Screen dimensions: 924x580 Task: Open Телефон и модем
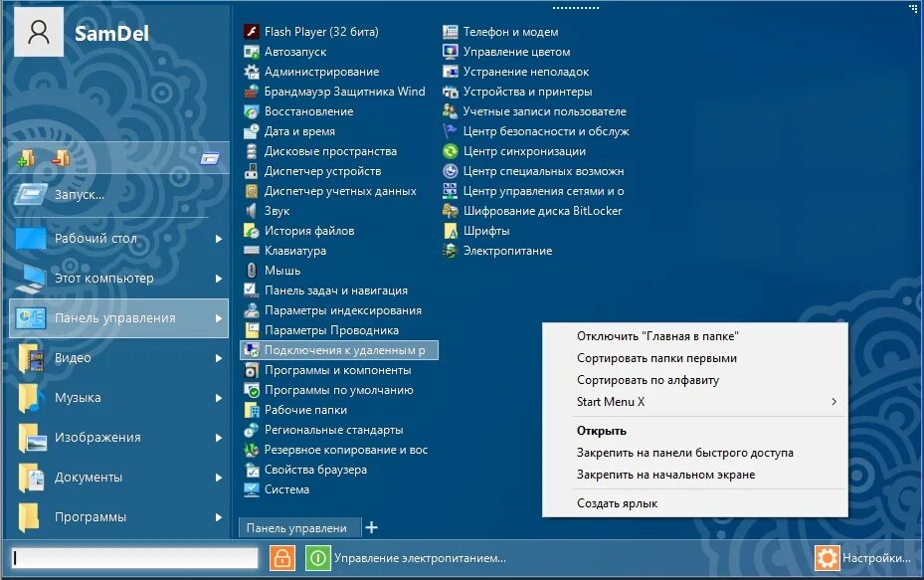click(500, 32)
